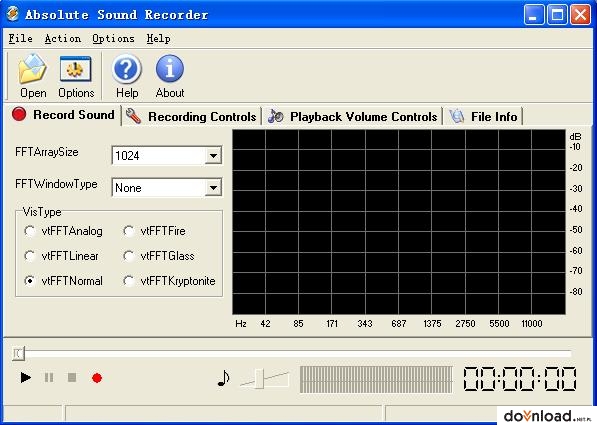Click the volume slider next to music note
Image resolution: width=597 pixels, height=425 pixels.
(259, 379)
